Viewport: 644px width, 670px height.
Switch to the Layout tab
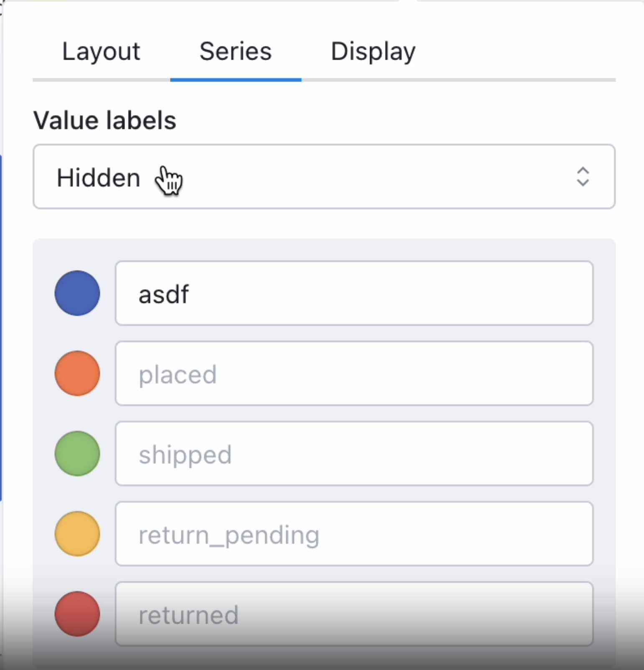pos(101,51)
